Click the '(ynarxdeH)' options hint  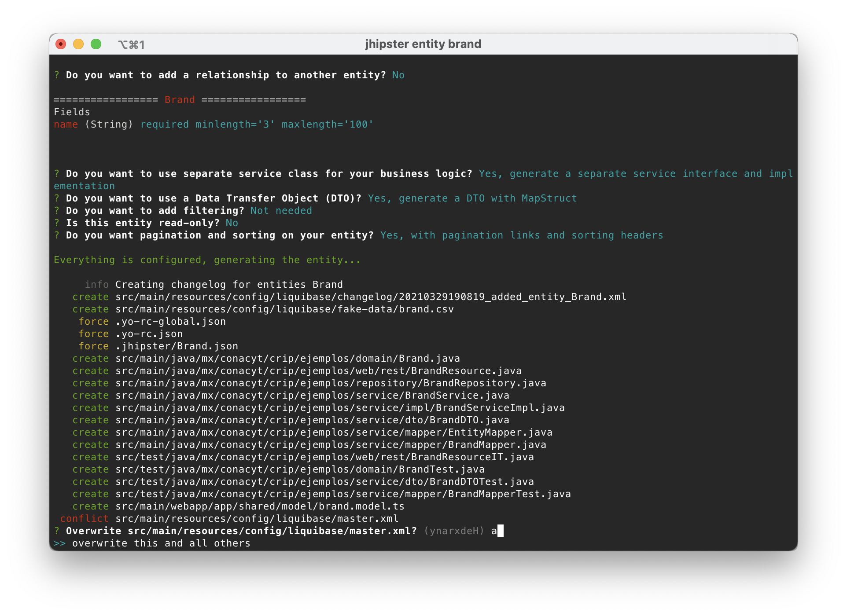454,531
